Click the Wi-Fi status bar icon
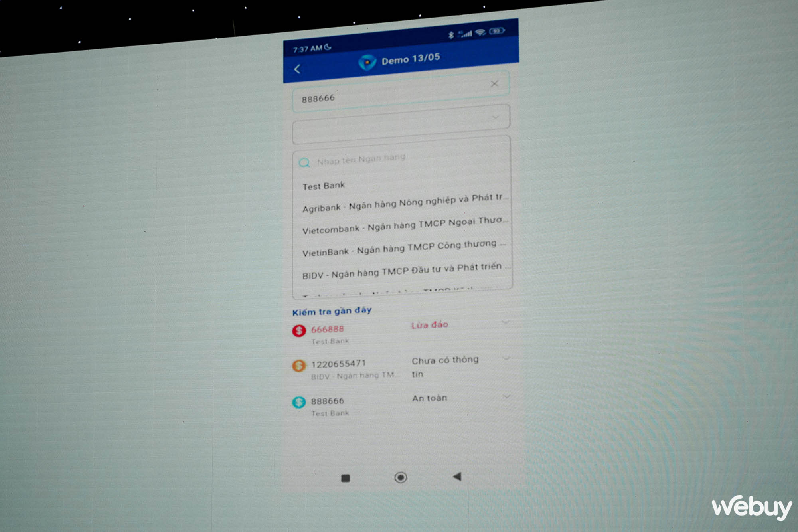Viewport: 798px width, 532px height. point(480,32)
